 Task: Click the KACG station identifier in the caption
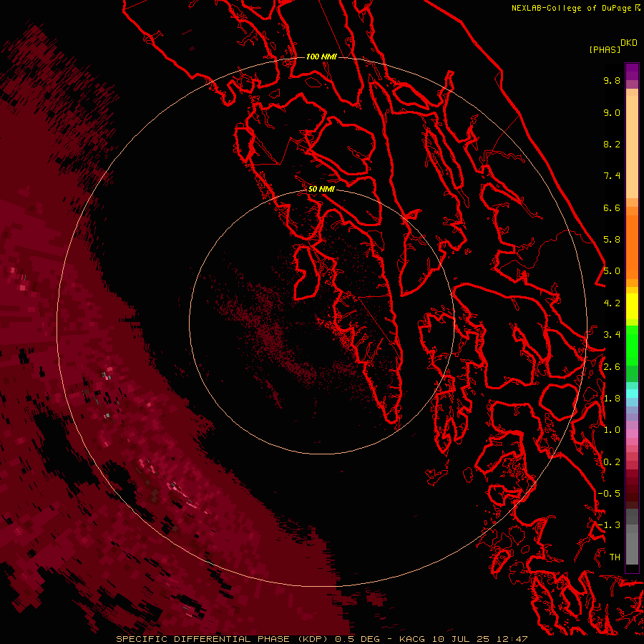click(x=413, y=639)
